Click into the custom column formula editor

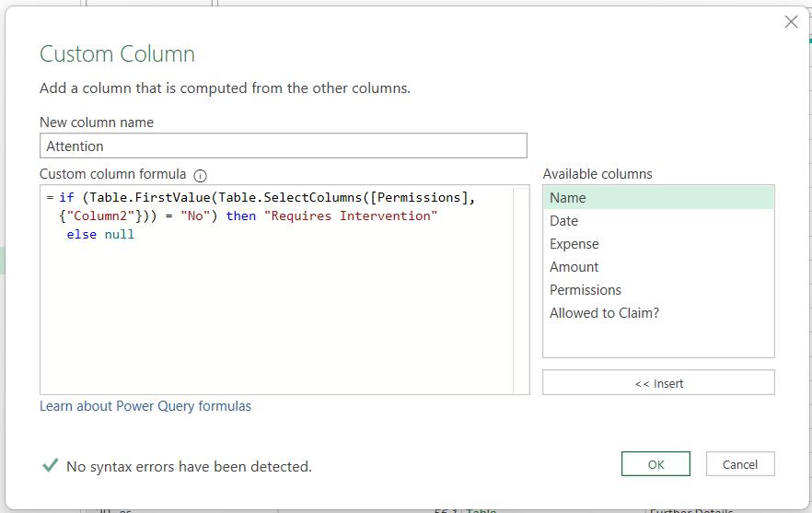coord(284,290)
